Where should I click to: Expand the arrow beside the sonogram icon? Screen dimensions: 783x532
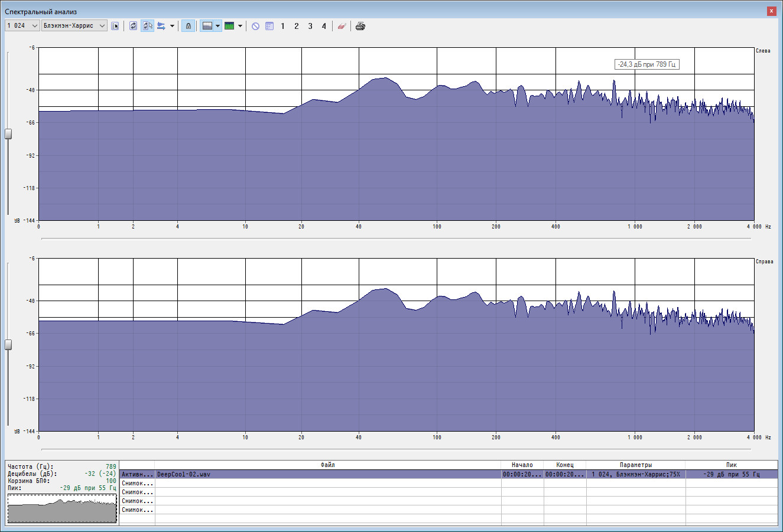[240, 26]
